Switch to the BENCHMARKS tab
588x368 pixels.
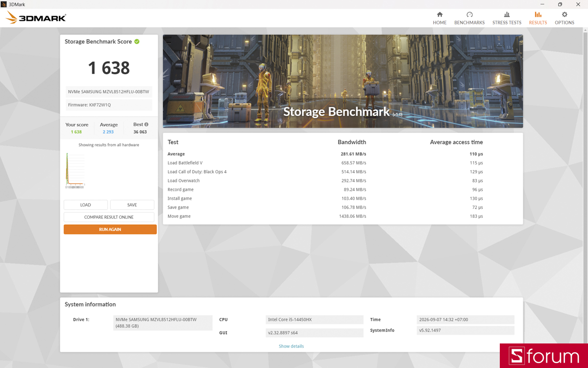click(469, 18)
